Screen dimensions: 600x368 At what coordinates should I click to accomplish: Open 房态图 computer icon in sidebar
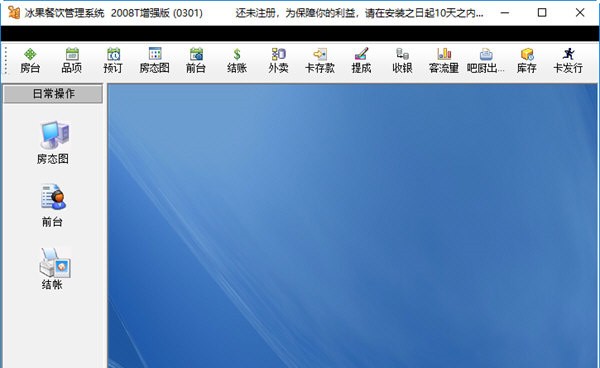(x=53, y=142)
